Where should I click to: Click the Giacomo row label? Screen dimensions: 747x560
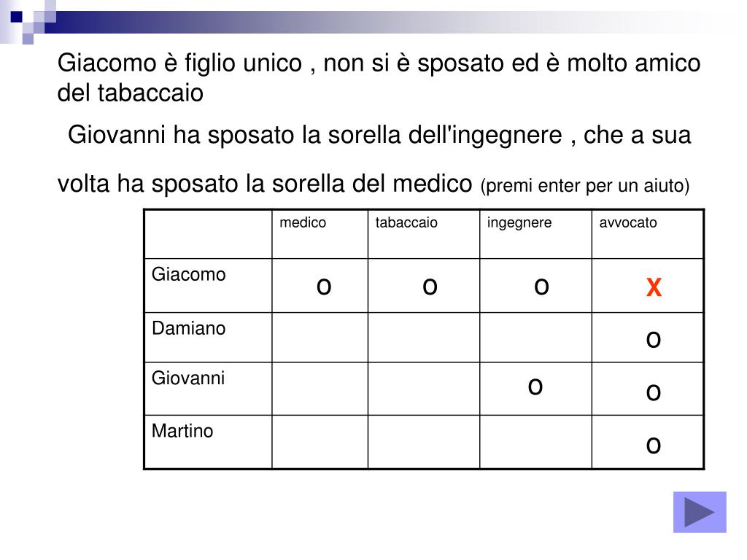[189, 274]
